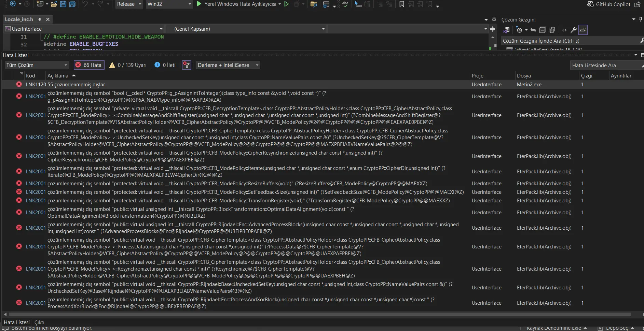644x331 pixels.
Task: Switch to the Çıktı tab
Action: coord(39,322)
